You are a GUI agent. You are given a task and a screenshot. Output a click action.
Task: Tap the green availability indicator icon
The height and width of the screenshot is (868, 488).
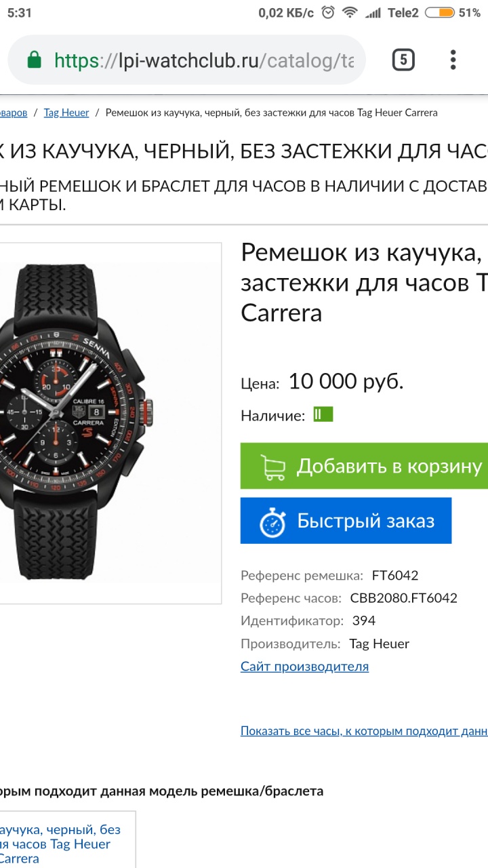323,414
